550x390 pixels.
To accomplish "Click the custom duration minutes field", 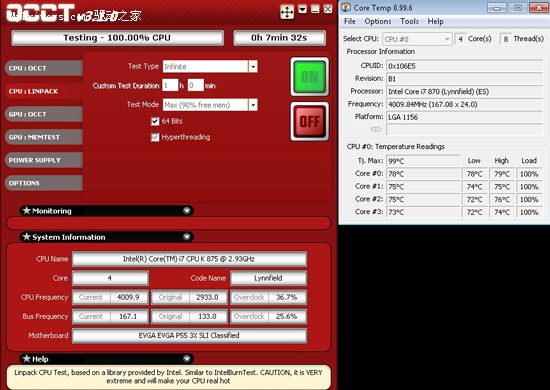I will (x=196, y=85).
